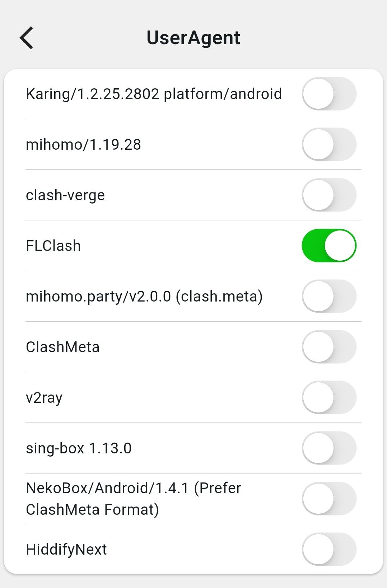Toggle the clash-verge user agent on
387x588 pixels.
pos(329,195)
